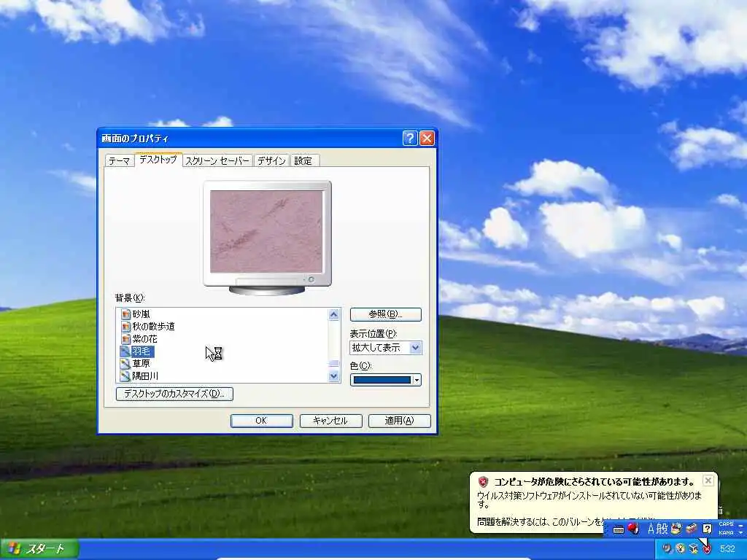
Task: Switch to the スクリーン セーバー tab
Action: [x=217, y=161]
